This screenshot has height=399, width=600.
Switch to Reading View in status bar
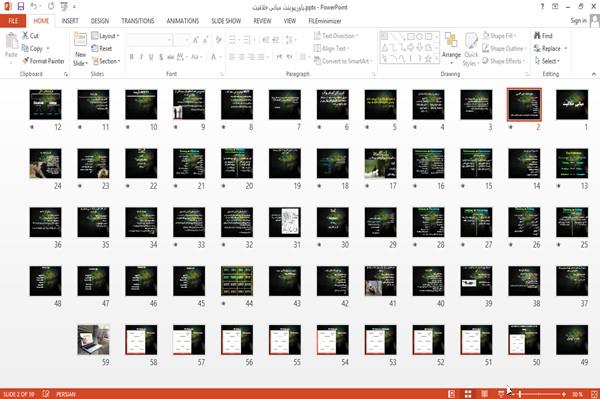coord(484,394)
